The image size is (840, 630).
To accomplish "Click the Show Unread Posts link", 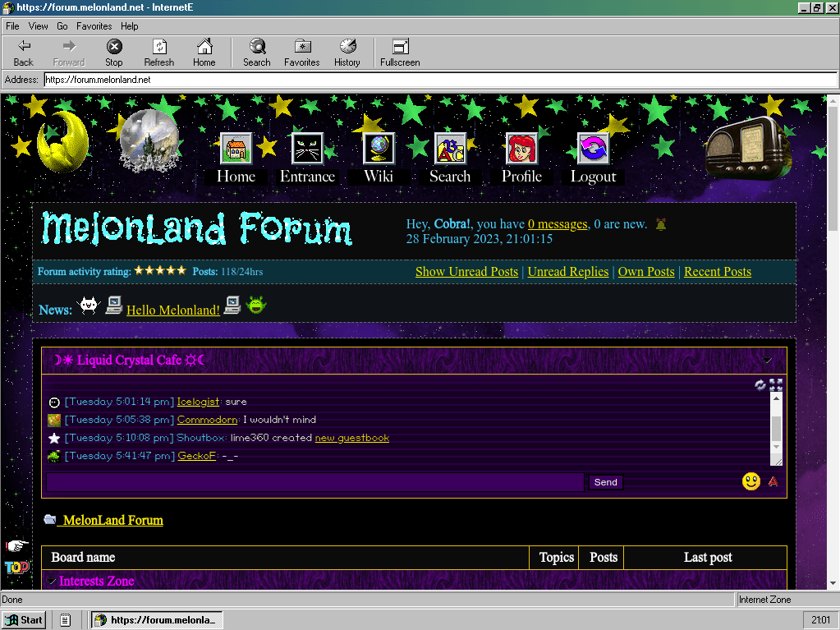I will click(466, 272).
